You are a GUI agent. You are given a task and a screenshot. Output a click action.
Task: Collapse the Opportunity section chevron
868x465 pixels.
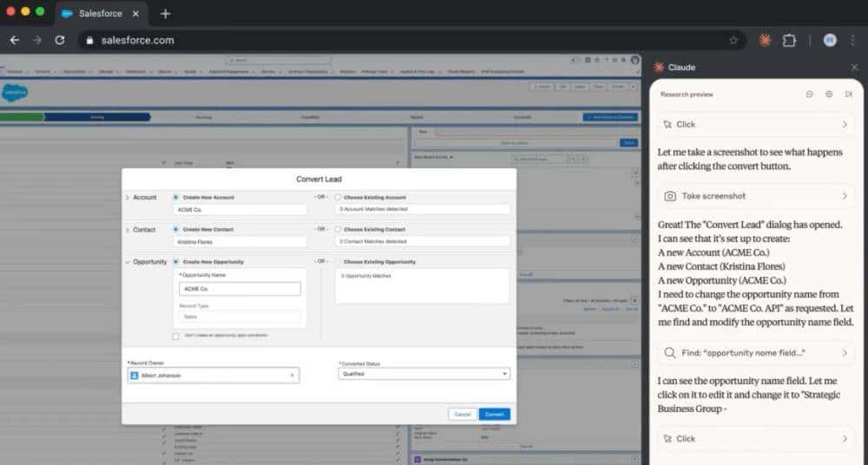pos(128,261)
